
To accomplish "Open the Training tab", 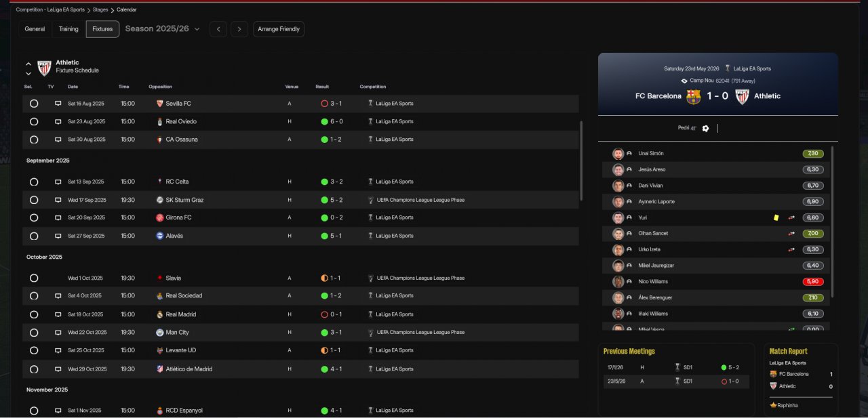I will pos(68,29).
